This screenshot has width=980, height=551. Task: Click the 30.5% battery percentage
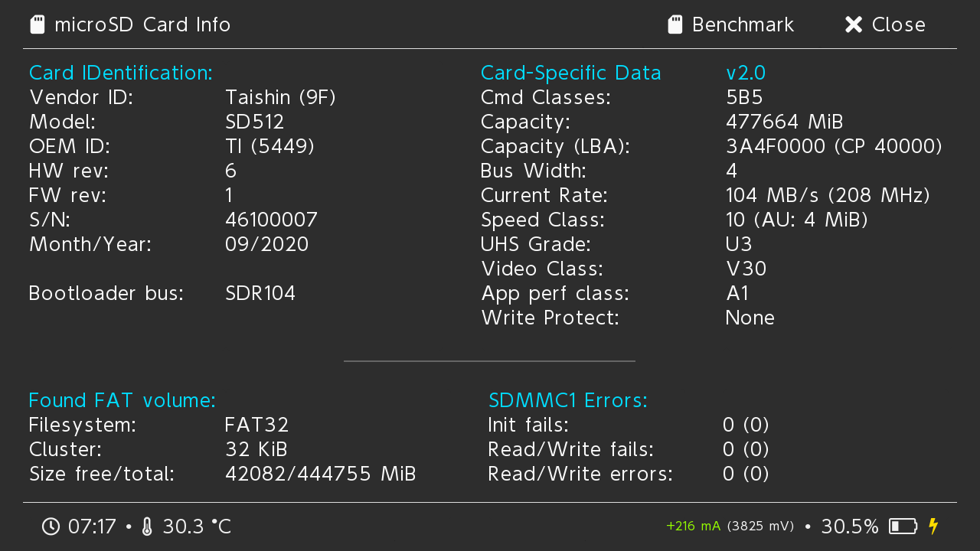(x=850, y=526)
